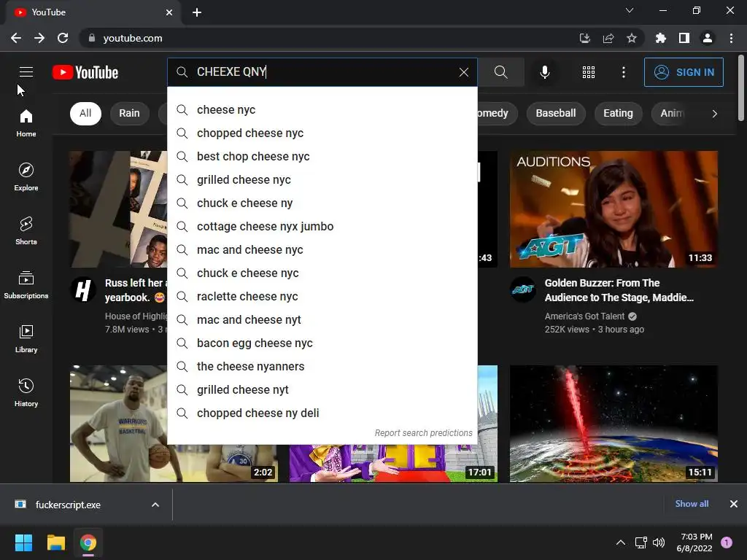Screen dimensions: 747x560
Task: Choose suggestion 'chopped cheese nyc'
Action: tap(322, 133)
